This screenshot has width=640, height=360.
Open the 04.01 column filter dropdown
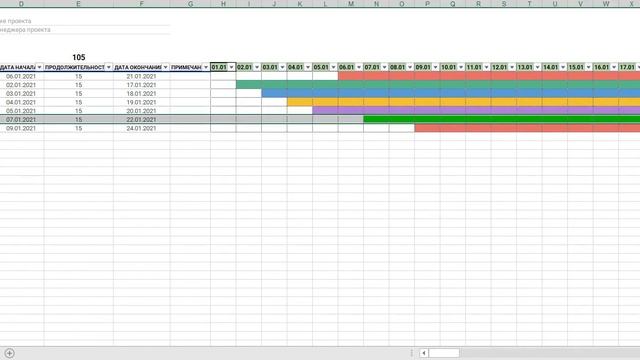pyautogui.click(x=308, y=67)
